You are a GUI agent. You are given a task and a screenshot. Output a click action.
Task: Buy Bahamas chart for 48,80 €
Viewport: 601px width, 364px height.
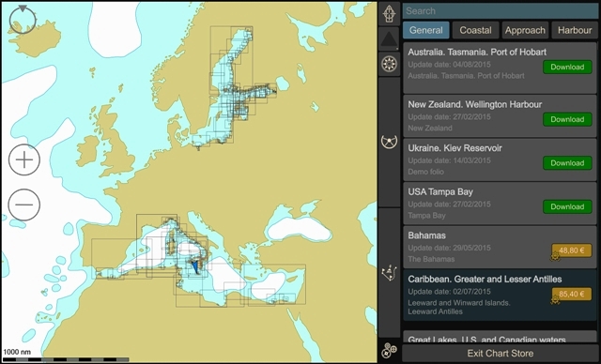(x=572, y=250)
